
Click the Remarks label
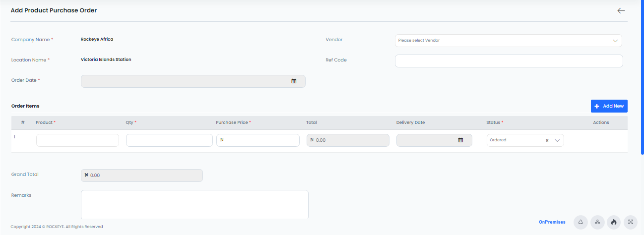pos(21,195)
